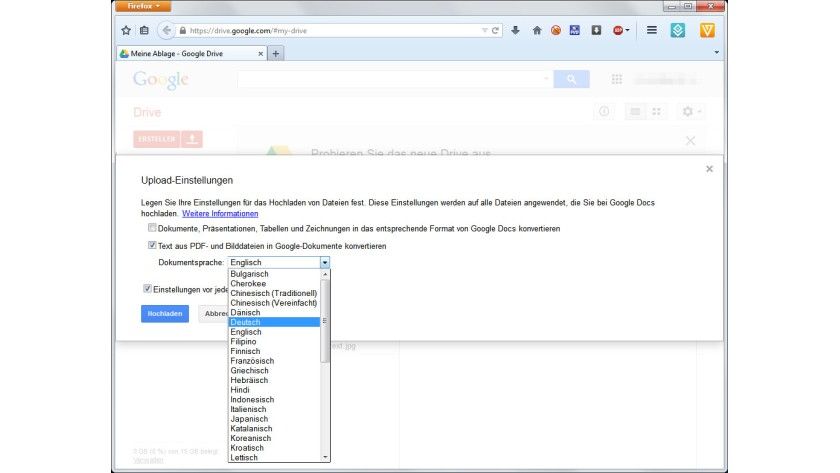Go back with the back arrow
This screenshot has width=840, height=473.
click(166, 31)
